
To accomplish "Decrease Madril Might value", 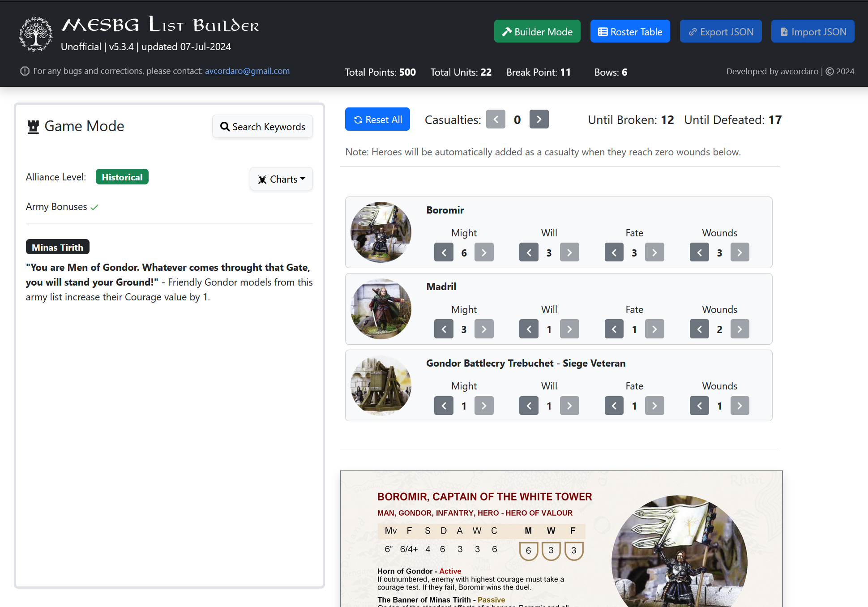I will click(x=443, y=329).
